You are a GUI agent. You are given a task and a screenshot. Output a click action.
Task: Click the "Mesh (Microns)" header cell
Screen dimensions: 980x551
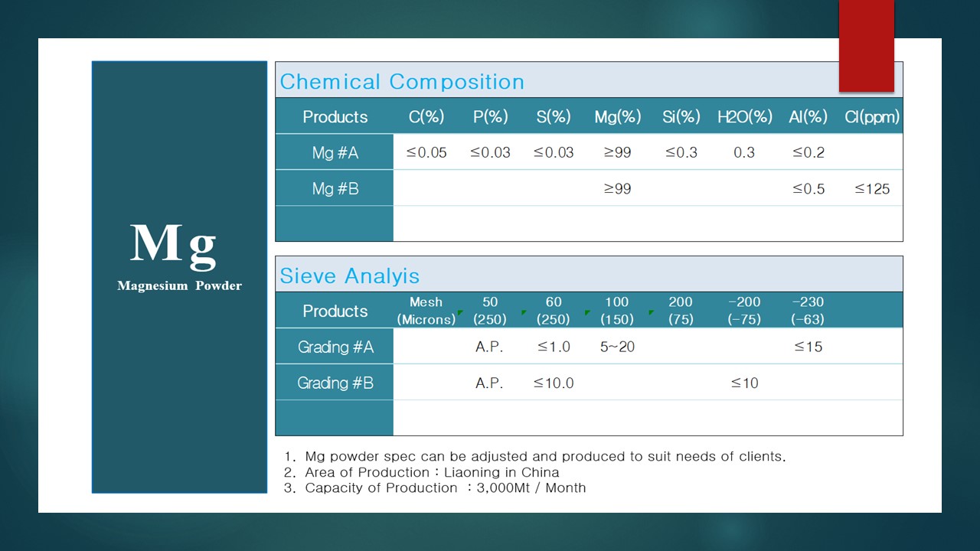426,311
